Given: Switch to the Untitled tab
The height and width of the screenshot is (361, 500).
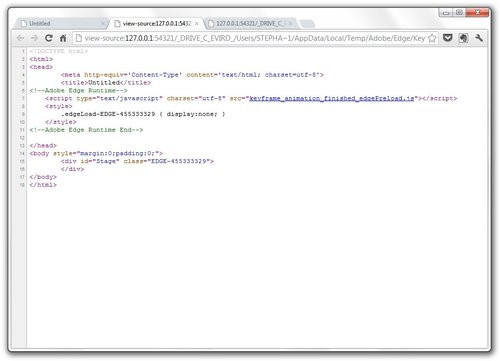Looking at the screenshot, I should pos(61,23).
